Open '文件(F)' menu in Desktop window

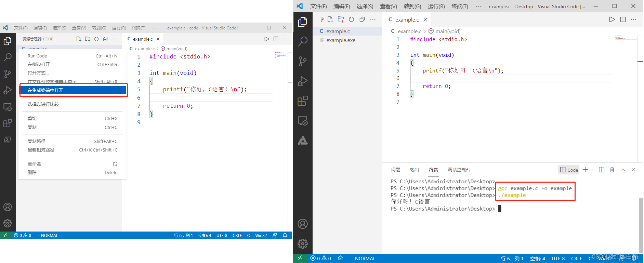(318, 6)
